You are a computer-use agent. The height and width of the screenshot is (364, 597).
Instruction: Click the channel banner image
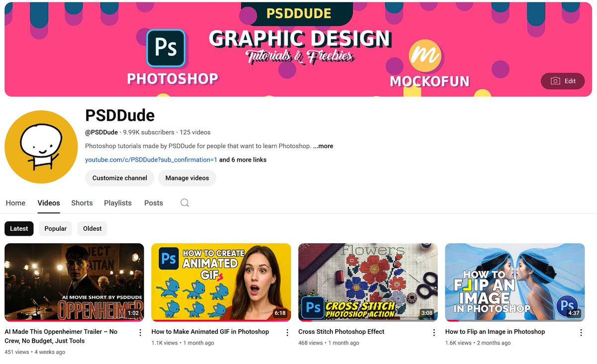[298, 49]
